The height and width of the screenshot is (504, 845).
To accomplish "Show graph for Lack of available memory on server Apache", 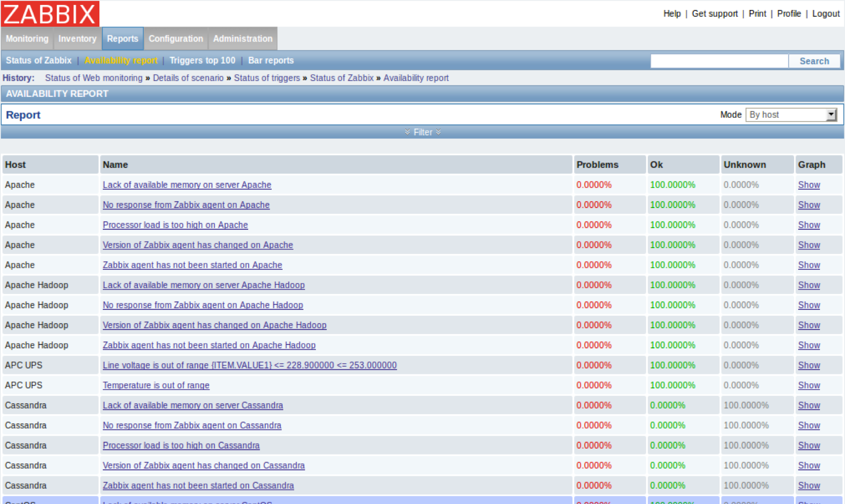I will tap(809, 185).
